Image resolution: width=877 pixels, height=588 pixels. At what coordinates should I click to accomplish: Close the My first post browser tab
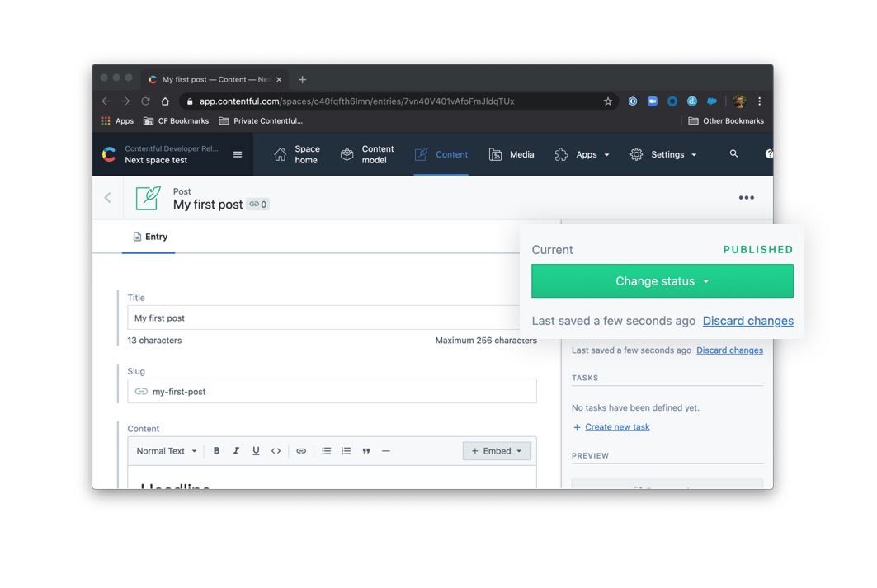(279, 79)
